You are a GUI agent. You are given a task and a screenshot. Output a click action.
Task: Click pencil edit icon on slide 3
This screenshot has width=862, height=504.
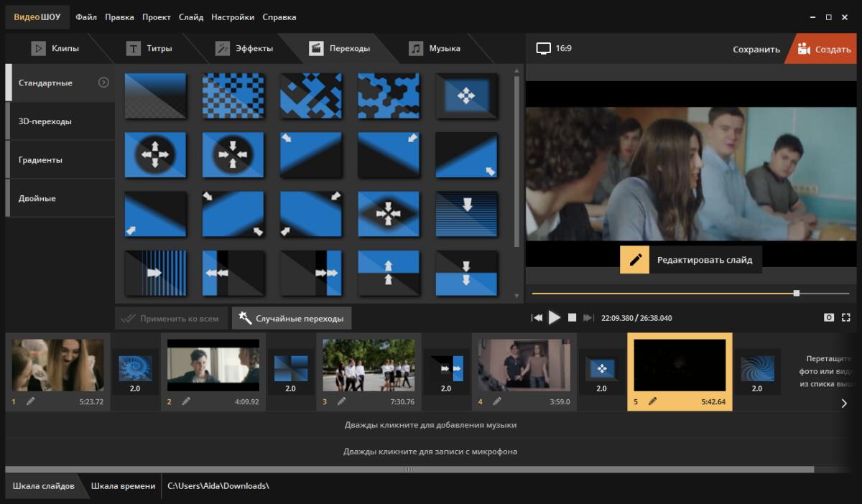tap(341, 401)
